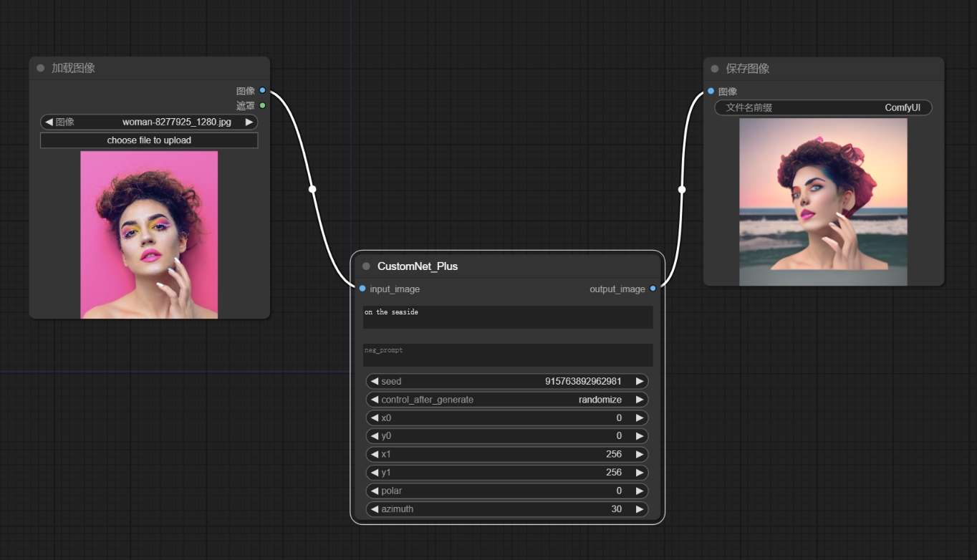Screen dimensions: 977x560
Task: Open control_after_generate randomize dropdown
Action: (x=507, y=400)
